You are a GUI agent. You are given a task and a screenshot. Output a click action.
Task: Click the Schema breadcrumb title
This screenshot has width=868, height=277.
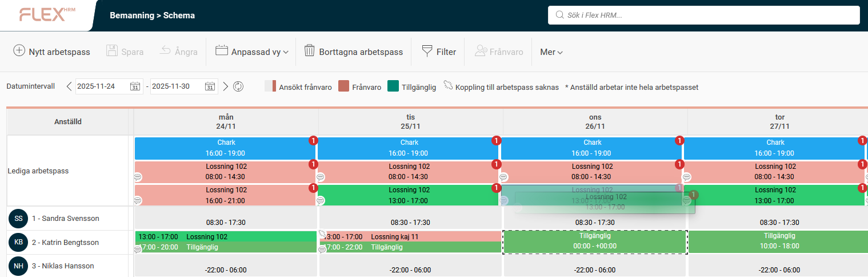pos(179,15)
